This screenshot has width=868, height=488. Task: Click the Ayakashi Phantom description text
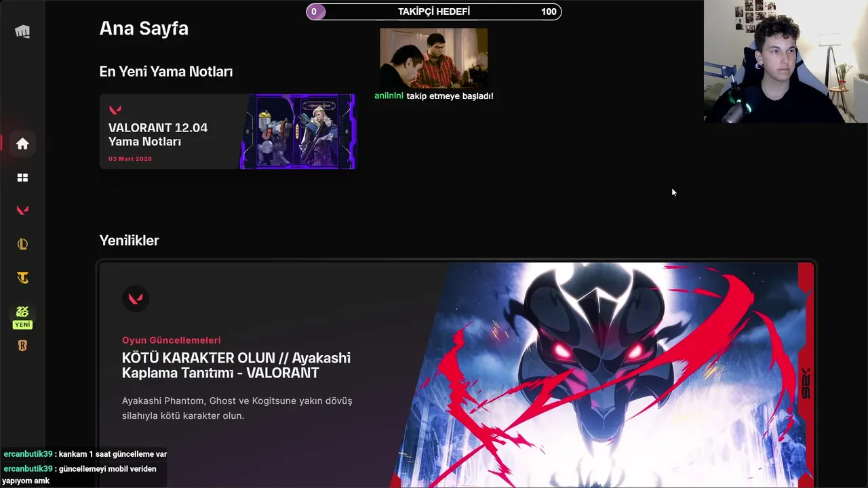tap(237, 408)
